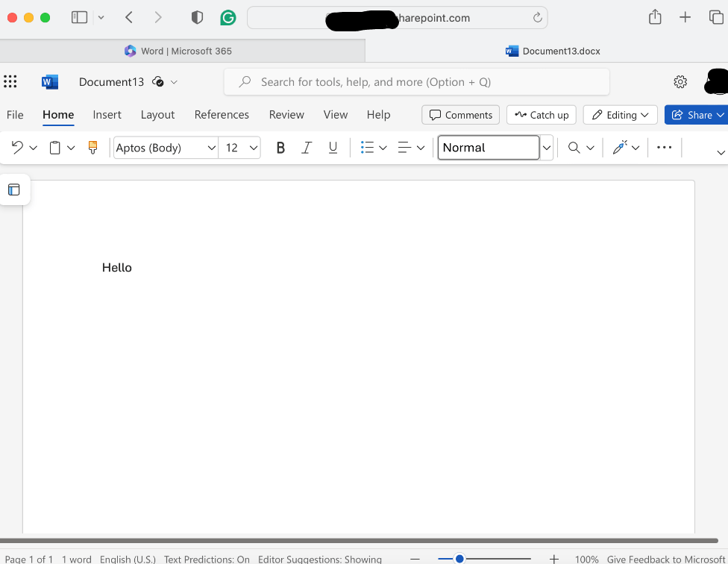The image size is (728, 564).
Task: Open the Microsoft 365 app launcher grid
Action: 10,82
